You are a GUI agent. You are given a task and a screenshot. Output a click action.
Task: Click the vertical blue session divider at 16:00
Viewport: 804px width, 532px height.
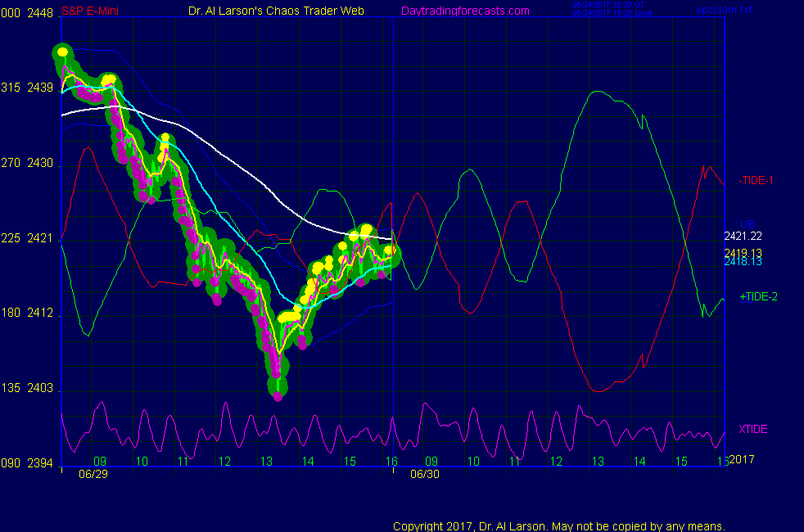(x=393, y=241)
